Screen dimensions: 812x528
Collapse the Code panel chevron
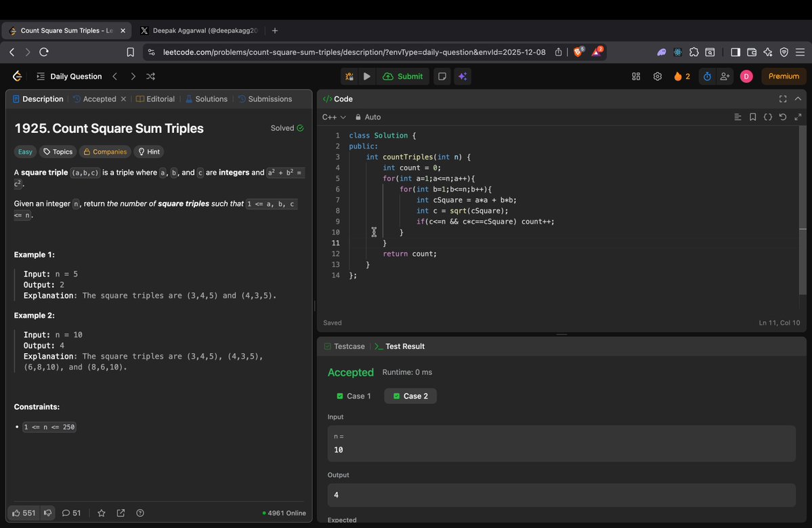tap(798, 98)
